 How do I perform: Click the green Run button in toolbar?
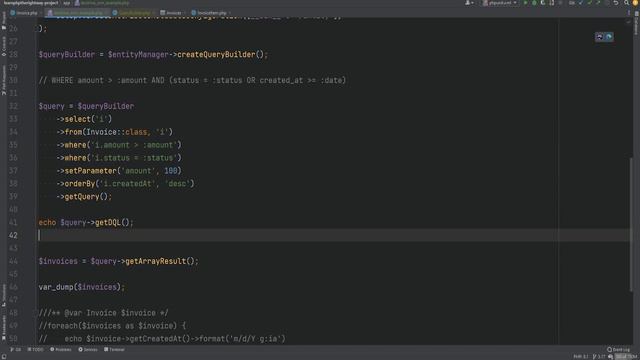point(525,3)
